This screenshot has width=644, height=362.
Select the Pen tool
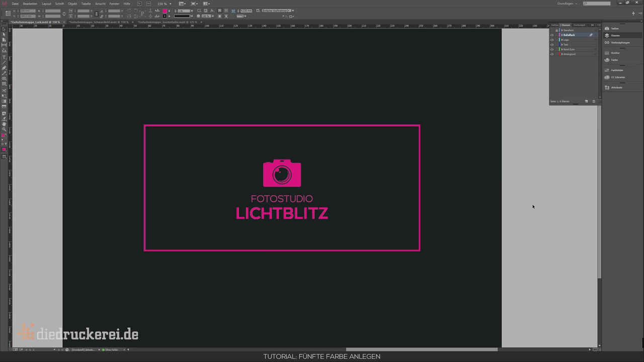click(x=4, y=67)
